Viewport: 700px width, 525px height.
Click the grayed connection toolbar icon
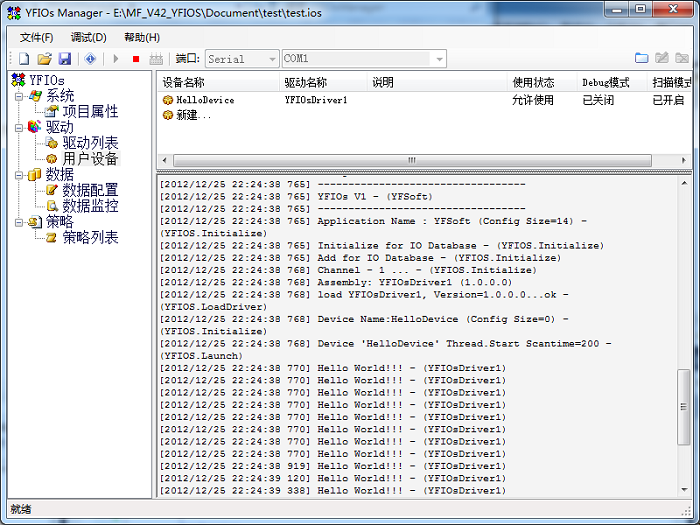(x=156, y=58)
